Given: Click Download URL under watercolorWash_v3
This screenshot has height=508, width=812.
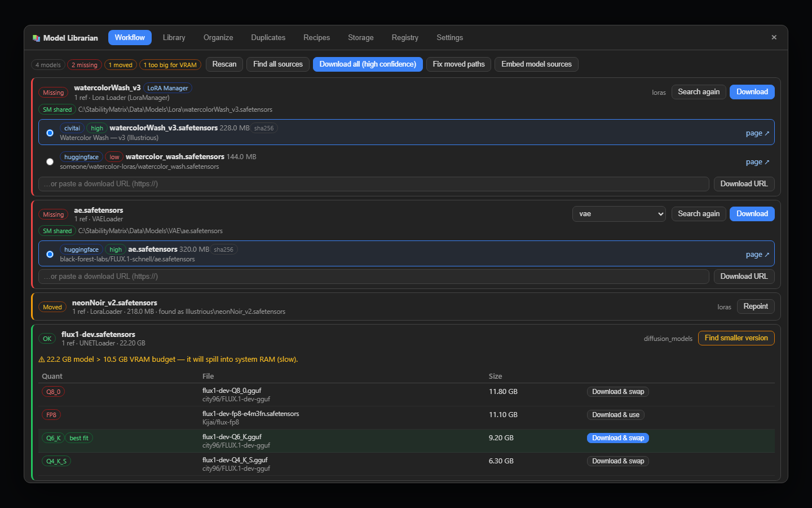Looking at the screenshot, I should [744, 184].
